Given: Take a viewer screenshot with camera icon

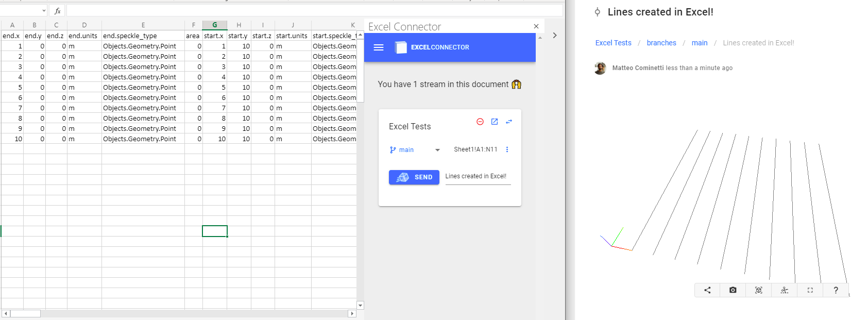Looking at the screenshot, I should coord(733,290).
